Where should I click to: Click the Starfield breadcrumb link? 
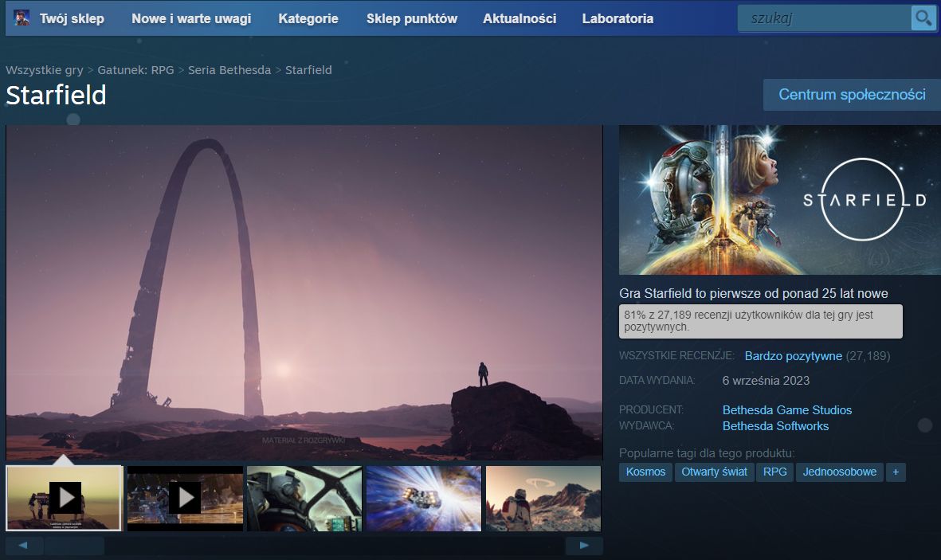pos(308,69)
